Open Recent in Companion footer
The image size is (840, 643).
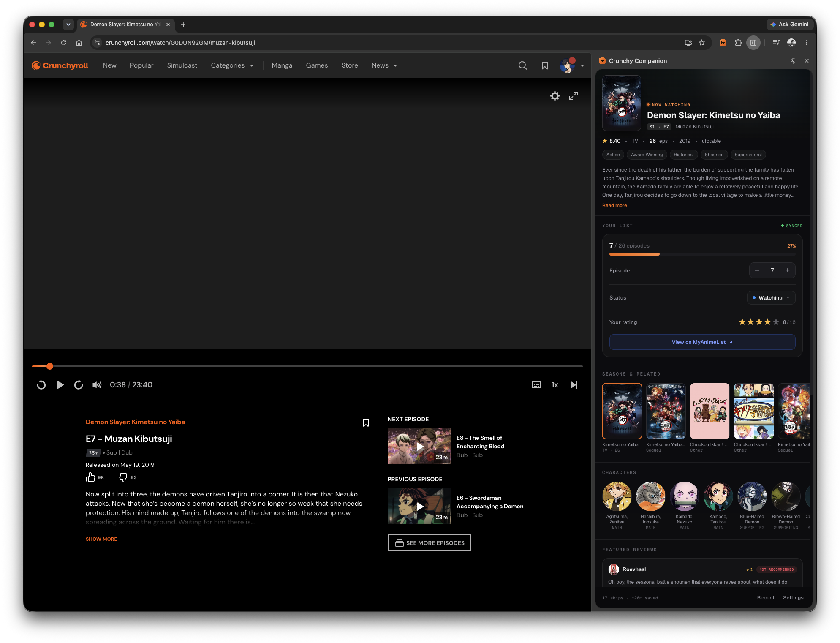tap(765, 598)
